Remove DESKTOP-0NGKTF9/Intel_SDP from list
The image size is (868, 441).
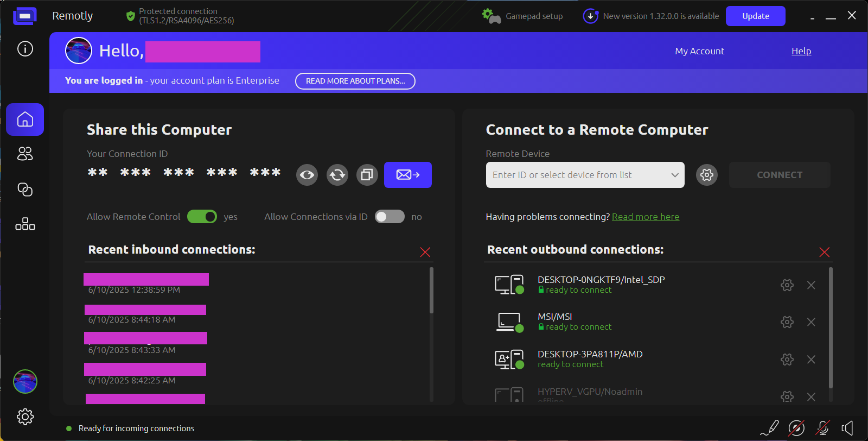(x=811, y=285)
